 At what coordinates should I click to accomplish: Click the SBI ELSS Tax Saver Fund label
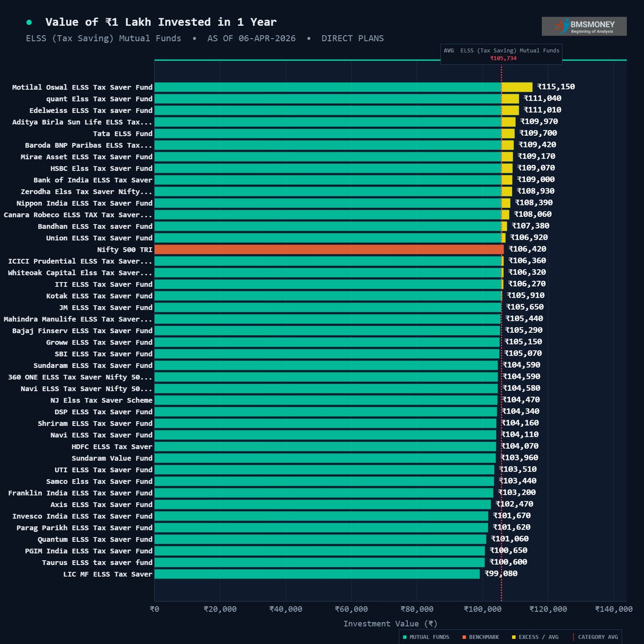tap(104, 354)
